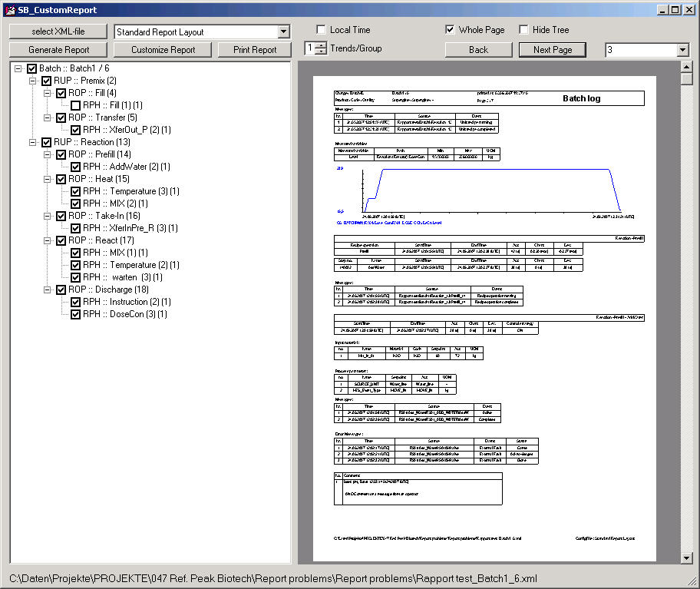Screen dimensions: 700x589
Task: Click the SB_CustomReport title bar icon
Action: pos(9,9)
